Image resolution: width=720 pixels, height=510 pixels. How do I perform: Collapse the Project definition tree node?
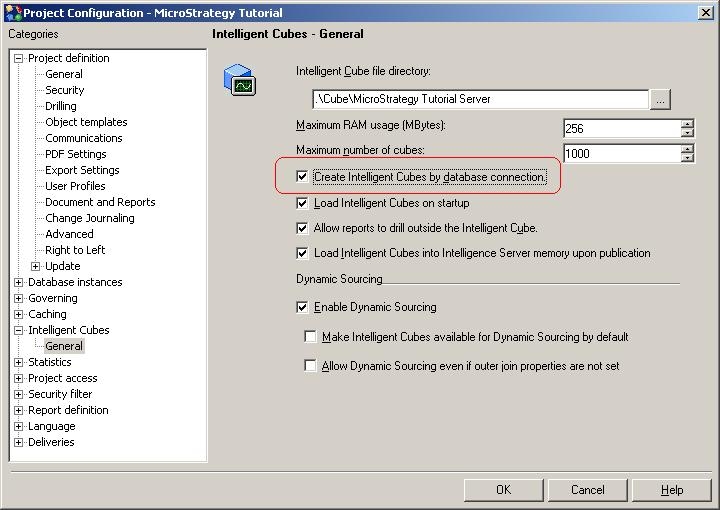click(18, 58)
